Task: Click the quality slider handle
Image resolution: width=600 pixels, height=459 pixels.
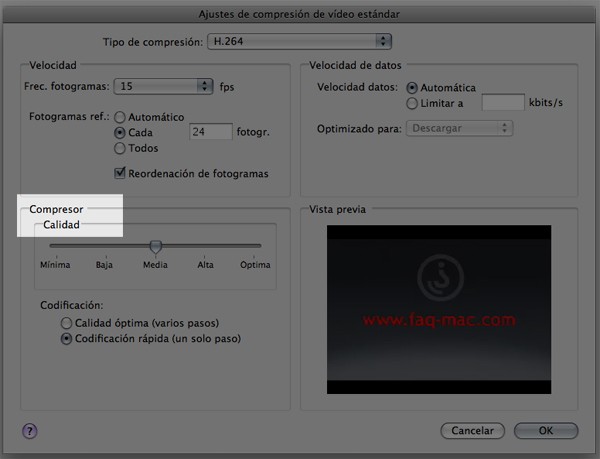Action: 155,247
